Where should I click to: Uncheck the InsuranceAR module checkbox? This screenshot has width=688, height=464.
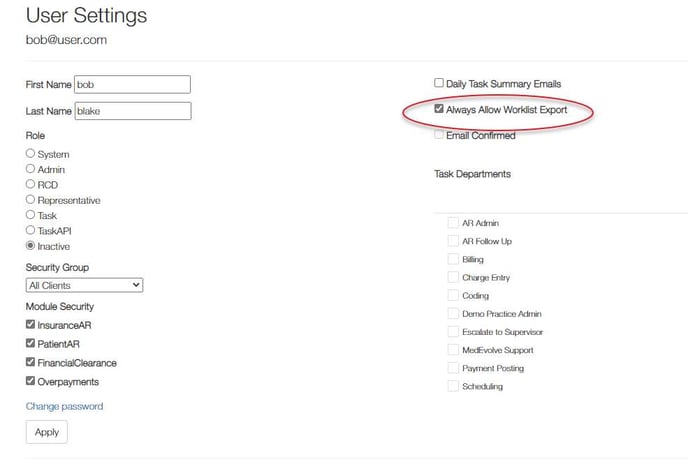[x=31, y=325]
